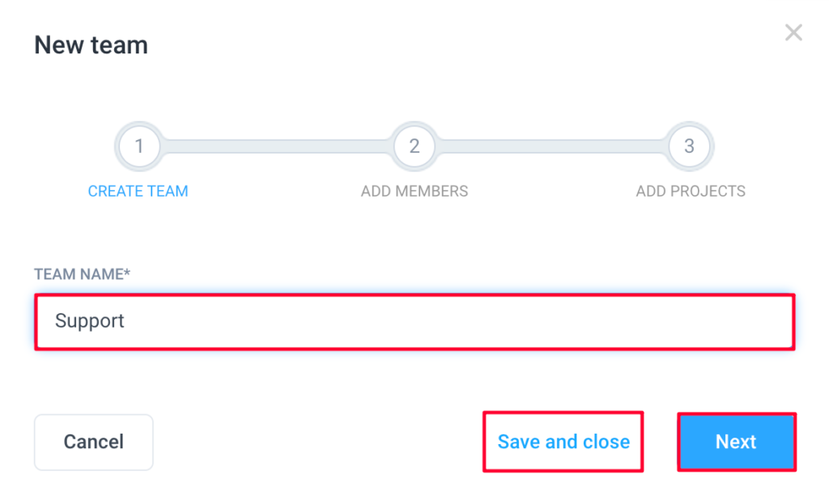Choose Save and close
This screenshot has width=829, height=504.
click(x=563, y=442)
